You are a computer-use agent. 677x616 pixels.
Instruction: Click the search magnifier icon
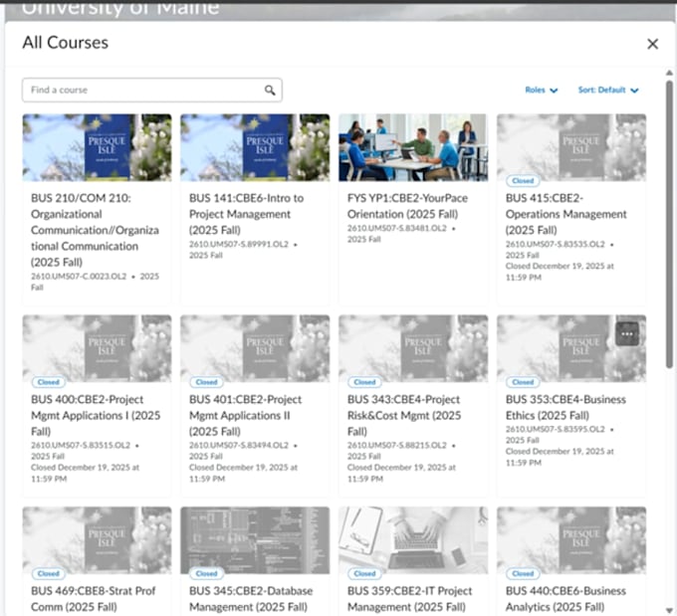(270, 90)
